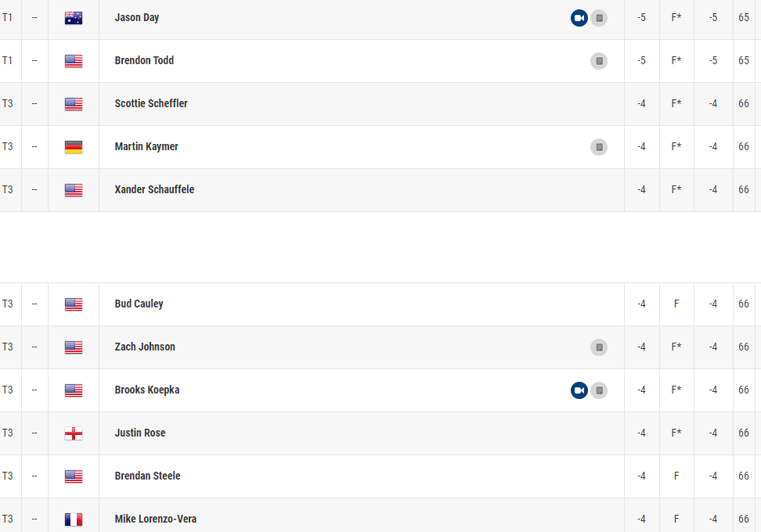Select Brendan Steele in the leaderboard
761x532 pixels.
coord(147,476)
